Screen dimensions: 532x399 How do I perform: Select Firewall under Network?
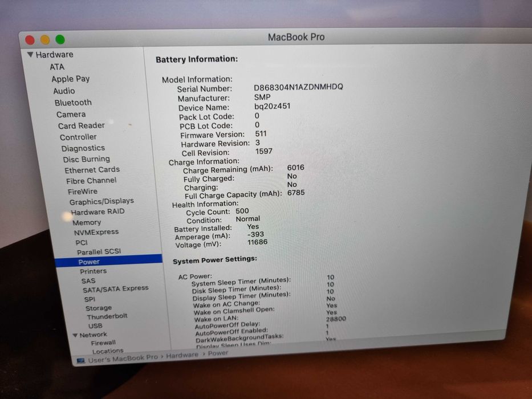coord(103,343)
